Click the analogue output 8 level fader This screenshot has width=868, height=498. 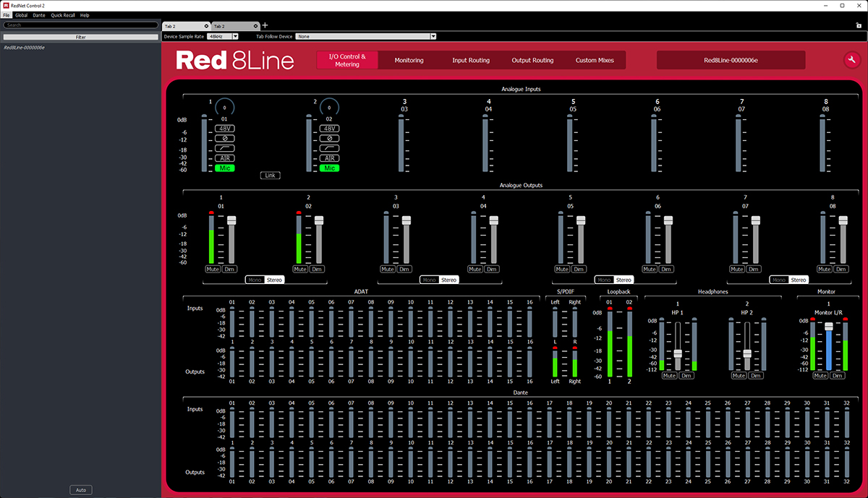(x=843, y=220)
